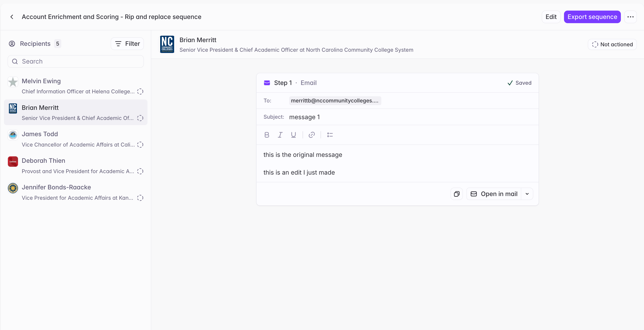
Task: Apply Bold formatting
Action: click(x=267, y=135)
